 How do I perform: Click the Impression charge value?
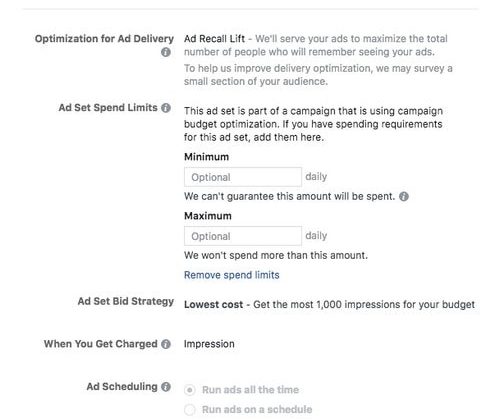click(x=209, y=344)
